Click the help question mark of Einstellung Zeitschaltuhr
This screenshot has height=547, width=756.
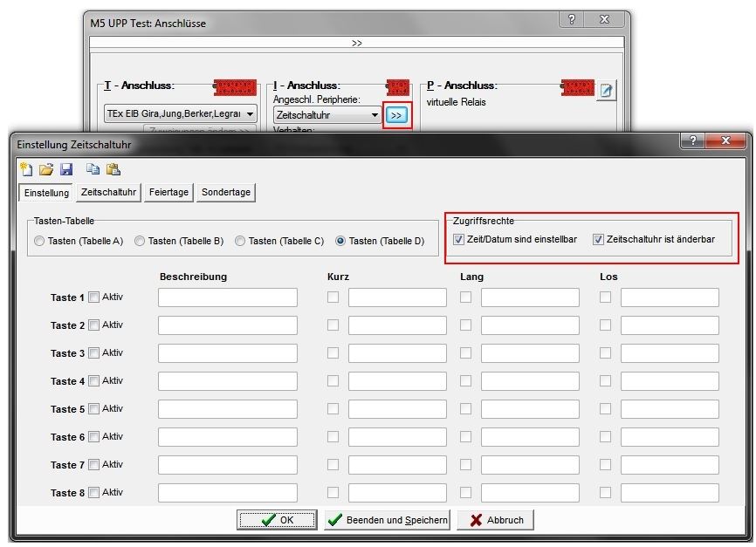[692, 141]
